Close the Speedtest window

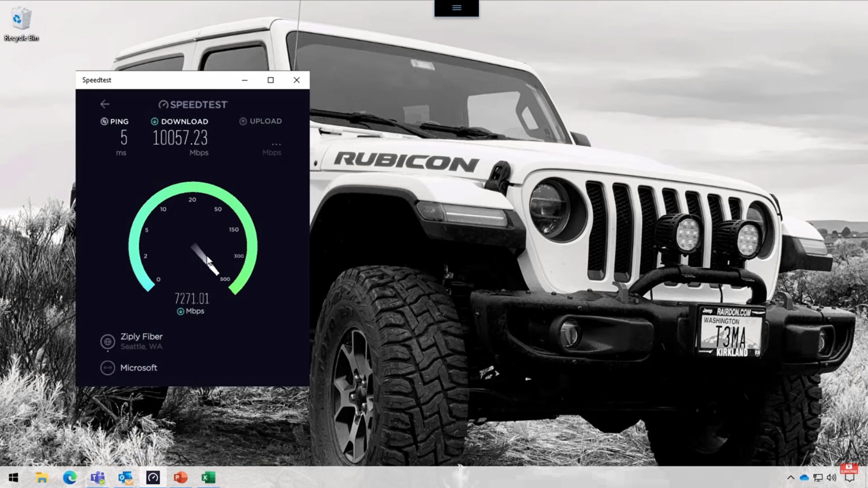[x=297, y=80]
